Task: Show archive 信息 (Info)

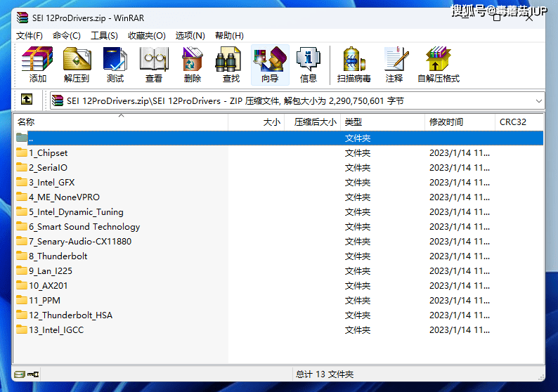Action: pyautogui.click(x=309, y=65)
